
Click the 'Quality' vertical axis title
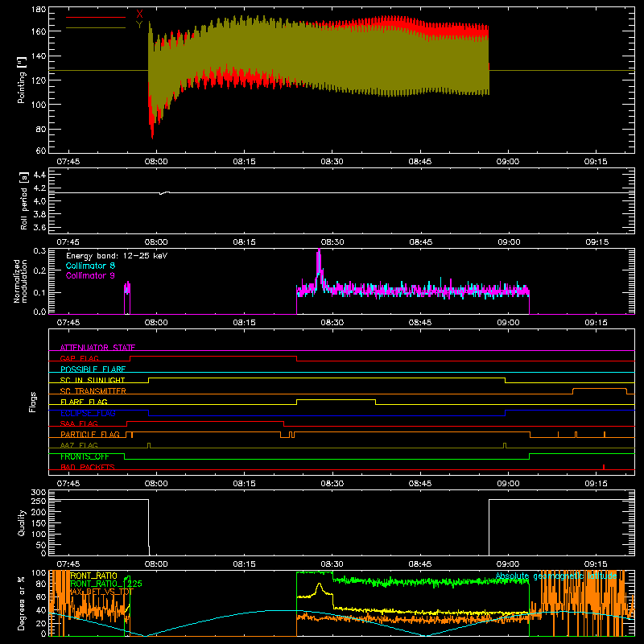coord(22,522)
